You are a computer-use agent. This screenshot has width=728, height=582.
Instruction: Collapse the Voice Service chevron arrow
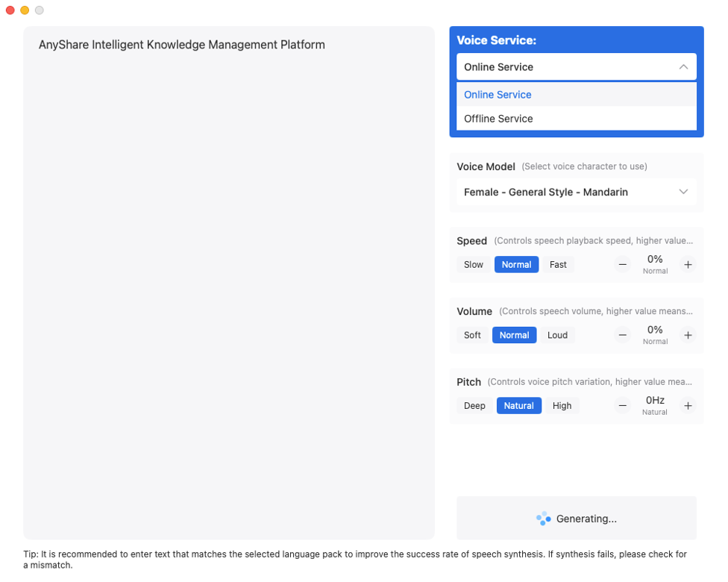pos(683,67)
